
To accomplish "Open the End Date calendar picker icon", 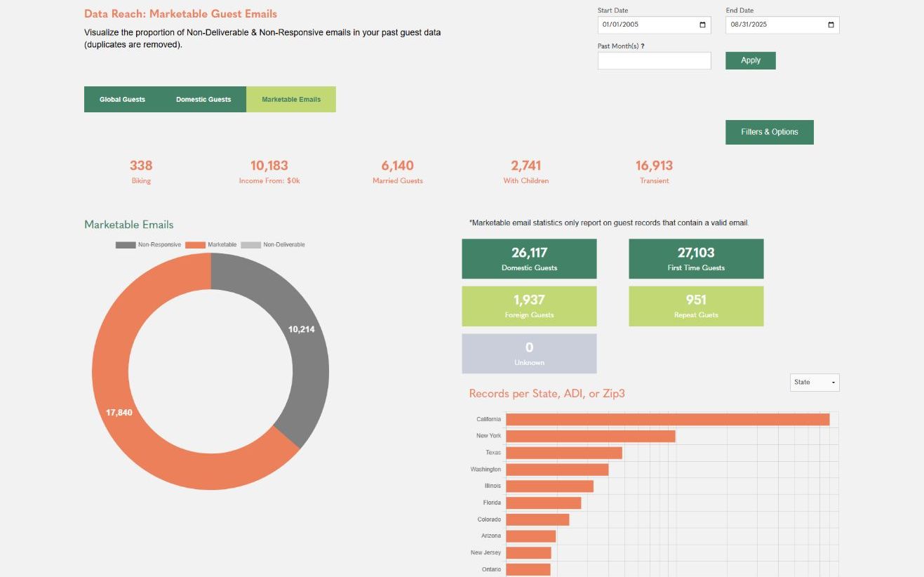I will (831, 25).
